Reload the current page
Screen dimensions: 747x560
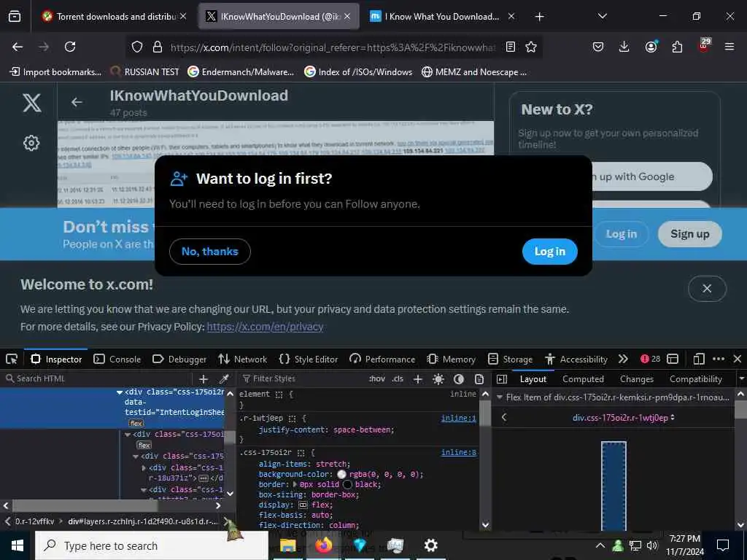coord(70,47)
